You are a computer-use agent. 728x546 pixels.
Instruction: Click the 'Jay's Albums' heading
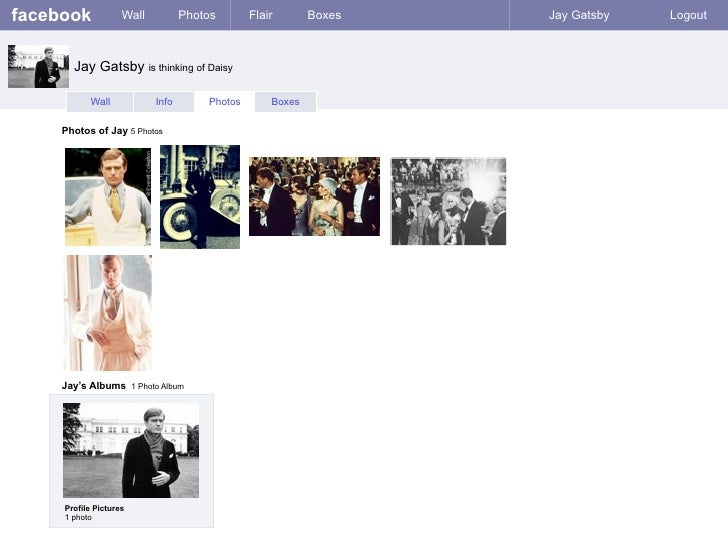pos(94,386)
